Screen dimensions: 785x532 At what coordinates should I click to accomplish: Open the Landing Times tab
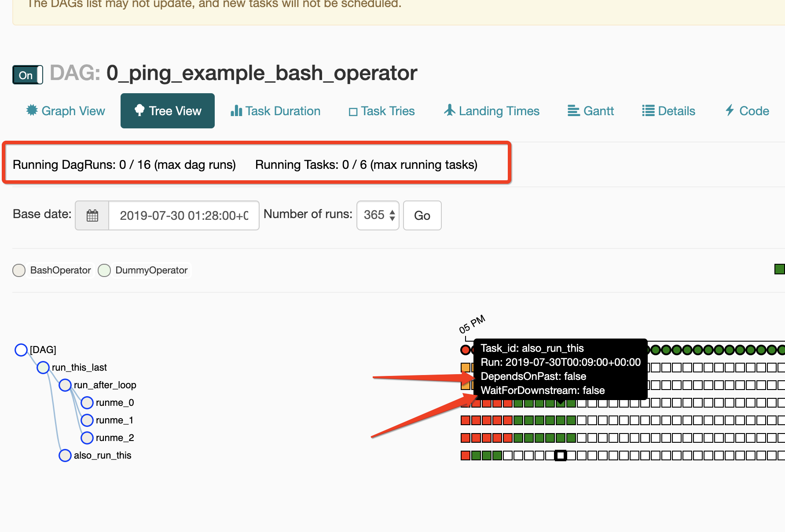point(492,111)
